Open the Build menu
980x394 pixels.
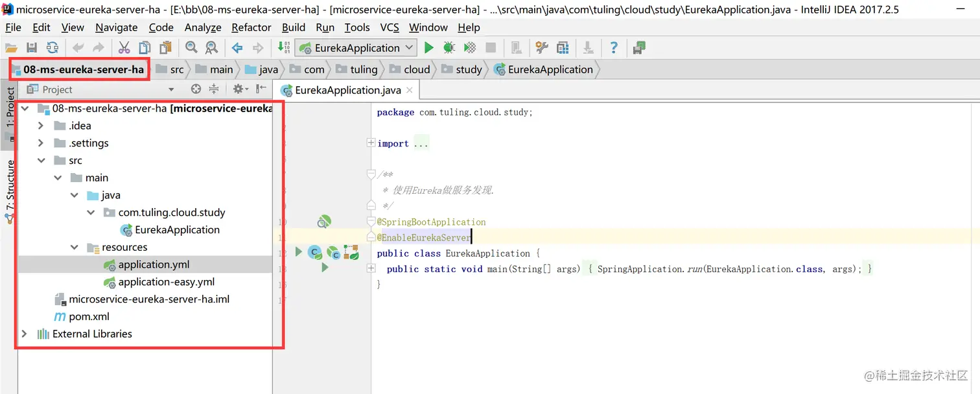point(294,27)
